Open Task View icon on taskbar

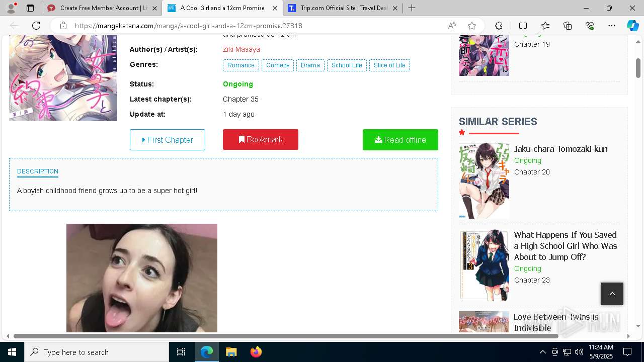pos(181,352)
